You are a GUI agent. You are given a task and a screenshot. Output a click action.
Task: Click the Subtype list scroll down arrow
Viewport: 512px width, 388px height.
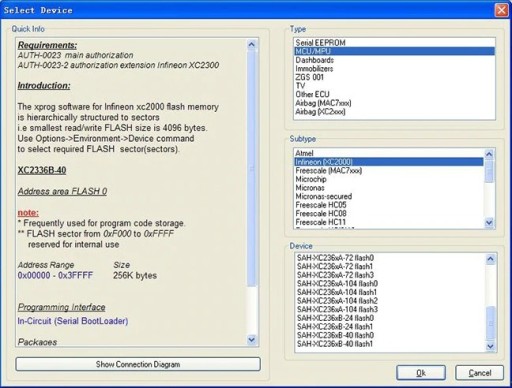coord(489,222)
